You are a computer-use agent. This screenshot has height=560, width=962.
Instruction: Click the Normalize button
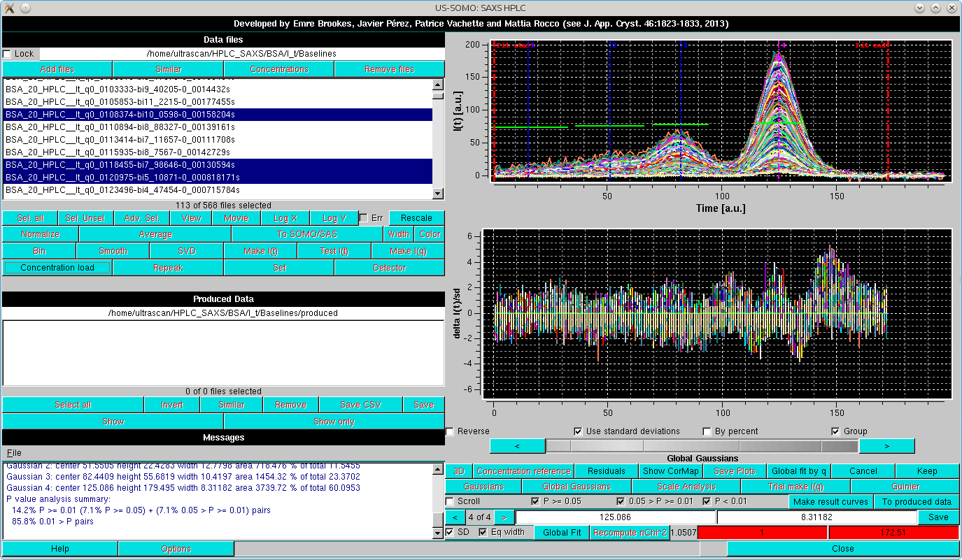coord(41,234)
